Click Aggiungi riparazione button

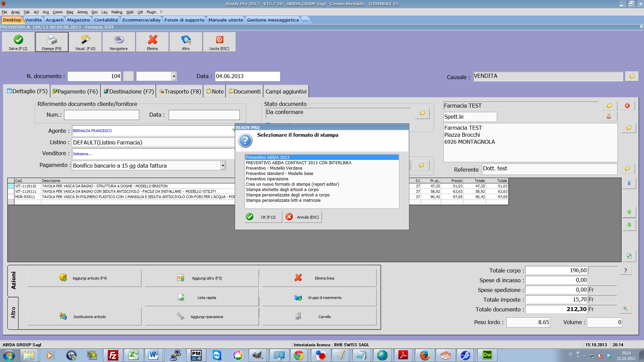[202, 317]
